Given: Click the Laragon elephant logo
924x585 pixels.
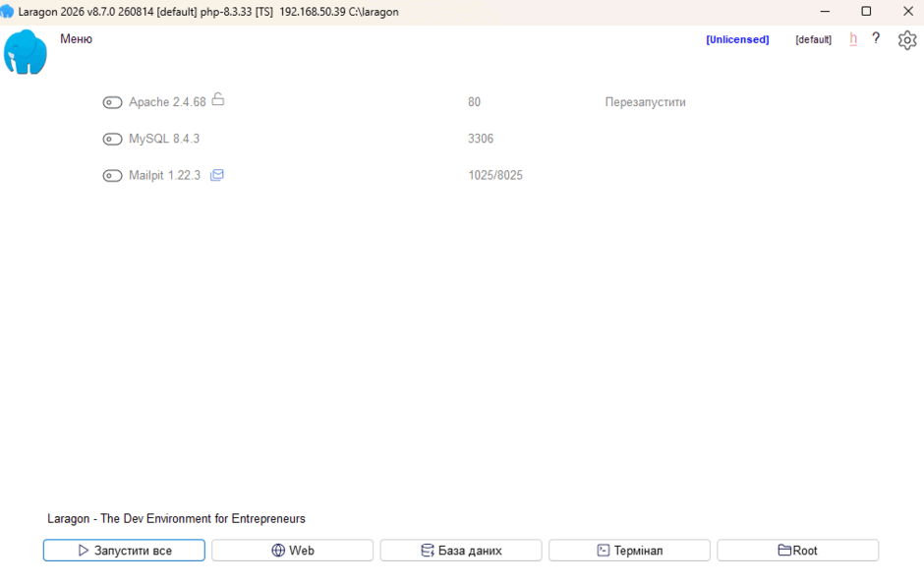Looking at the screenshot, I should click(x=26, y=52).
